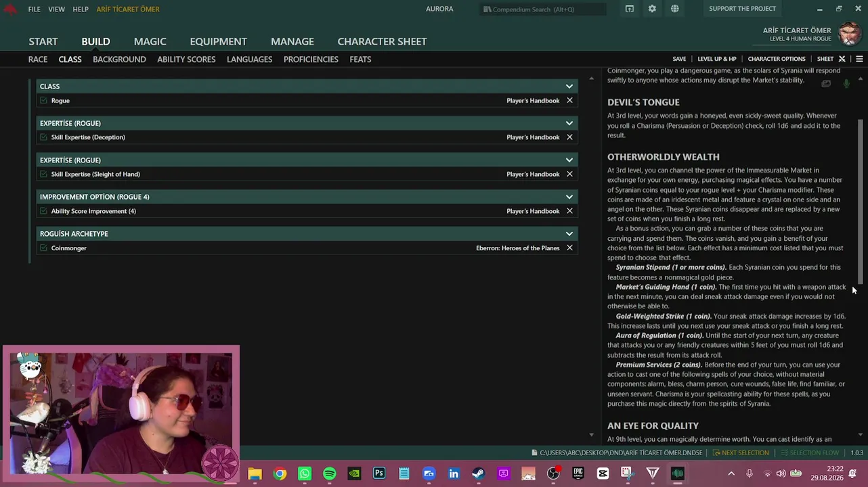The image size is (868, 487).
Task: Remove Skill Expertise (Sleight of Hand) selection
Action: click(569, 174)
